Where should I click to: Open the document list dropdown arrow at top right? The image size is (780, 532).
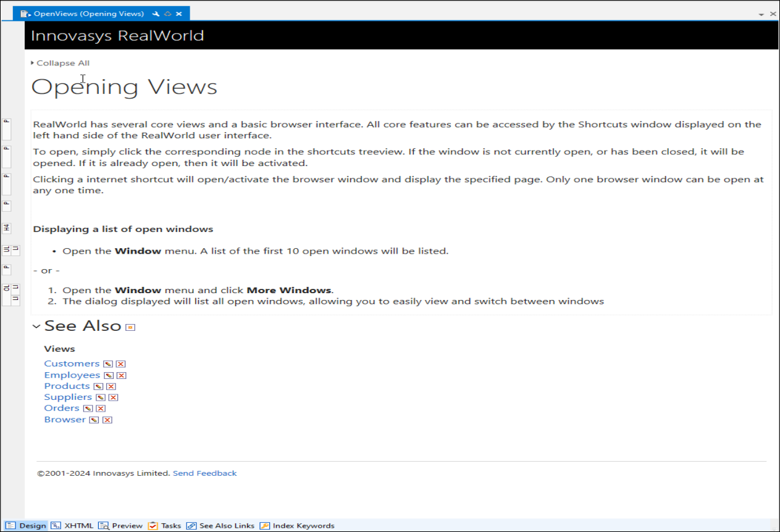[x=761, y=14]
